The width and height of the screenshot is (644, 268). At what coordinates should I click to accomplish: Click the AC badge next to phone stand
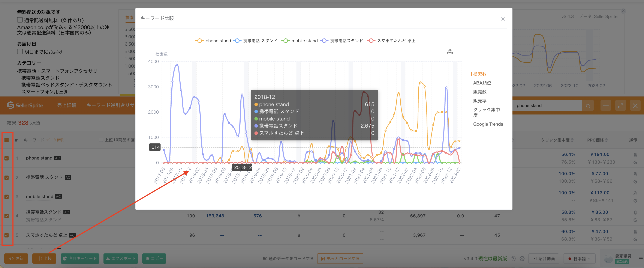58,158
